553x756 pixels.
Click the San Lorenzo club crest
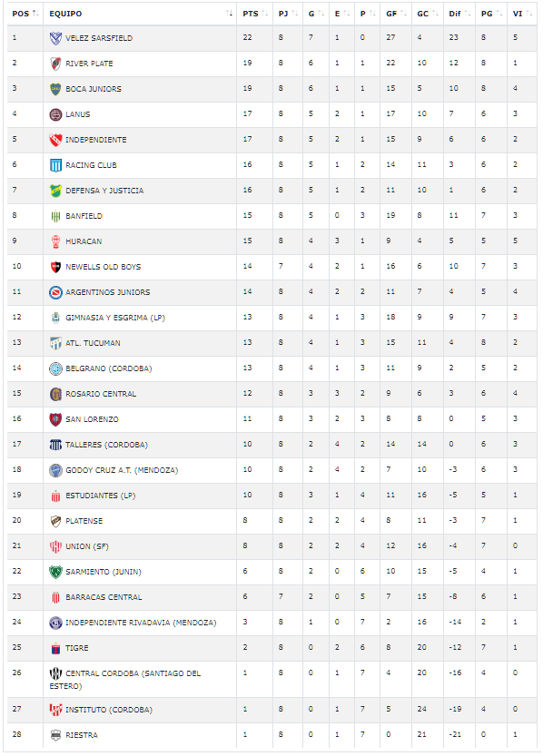(x=55, y=419)
